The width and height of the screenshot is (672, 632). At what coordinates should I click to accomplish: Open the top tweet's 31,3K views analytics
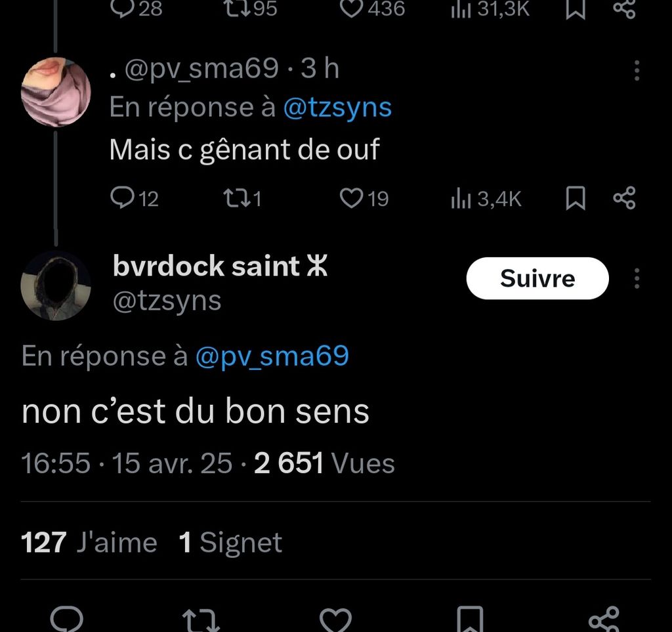[490, 9]
